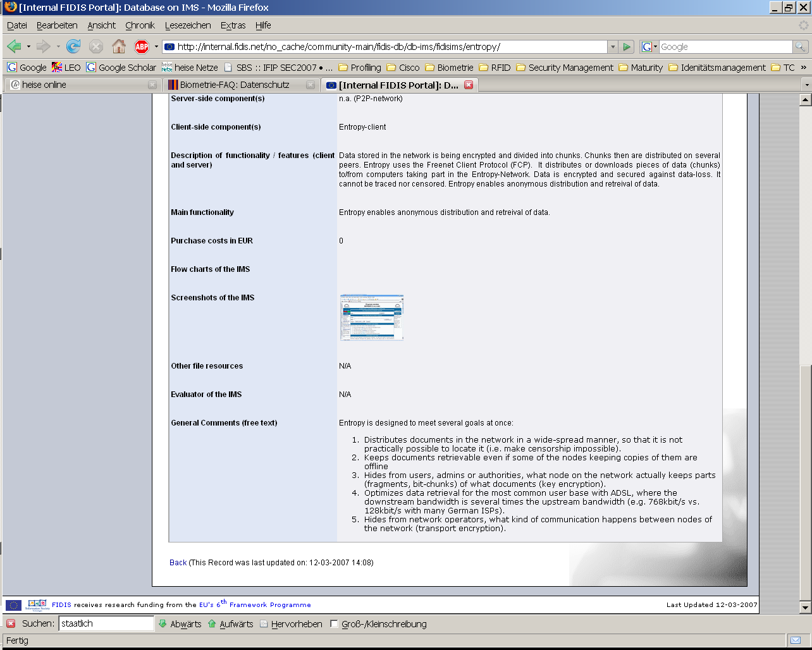Click the Reload page icon
The height and width of the screenshot is (650, 812).
point(73,46)
